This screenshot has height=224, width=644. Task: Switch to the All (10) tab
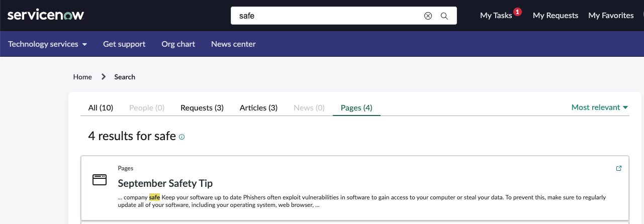pyautogui.click(x=101, y=107)
